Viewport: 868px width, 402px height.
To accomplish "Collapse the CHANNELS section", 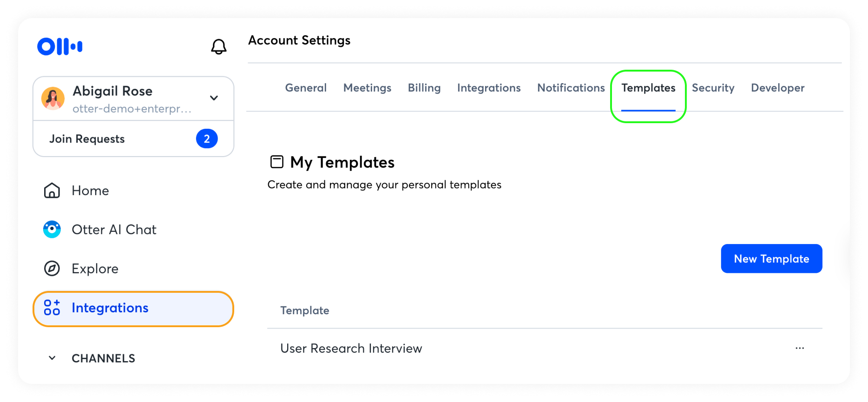I will pyautogui.click(x=52, y=358).
